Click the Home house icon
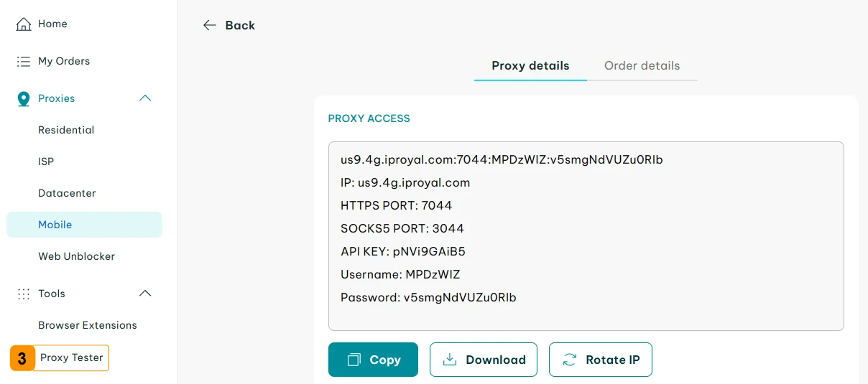Screen dimensions: 868x384 24,24
